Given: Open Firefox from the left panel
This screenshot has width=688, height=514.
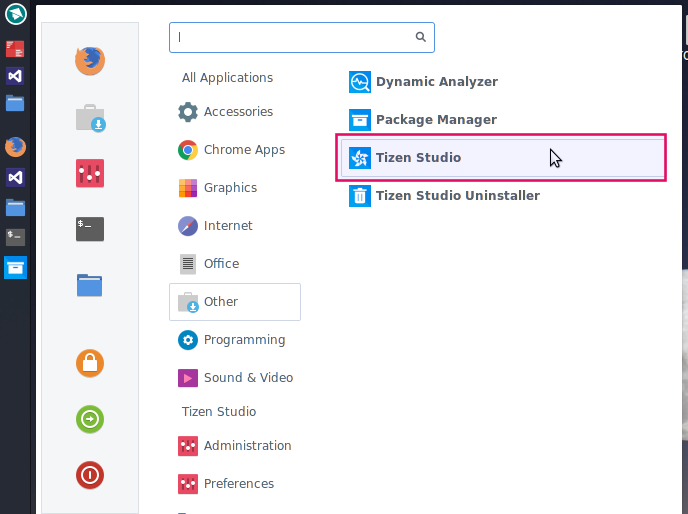Looking at the screenshot, I should coord(15,147).
